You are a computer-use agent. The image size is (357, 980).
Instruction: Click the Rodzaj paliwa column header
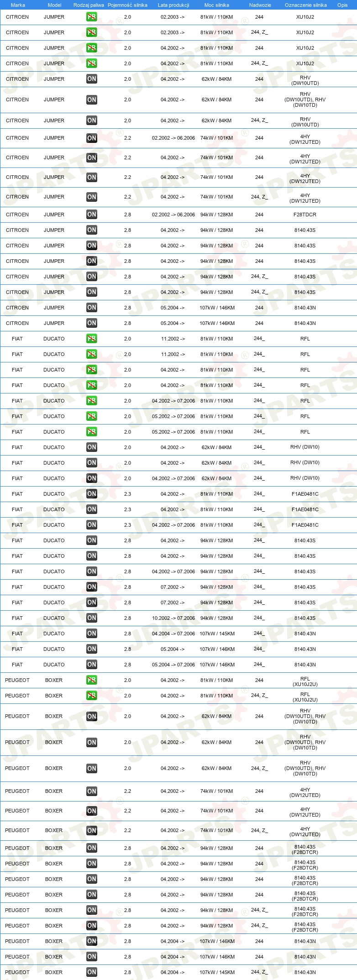89,5
